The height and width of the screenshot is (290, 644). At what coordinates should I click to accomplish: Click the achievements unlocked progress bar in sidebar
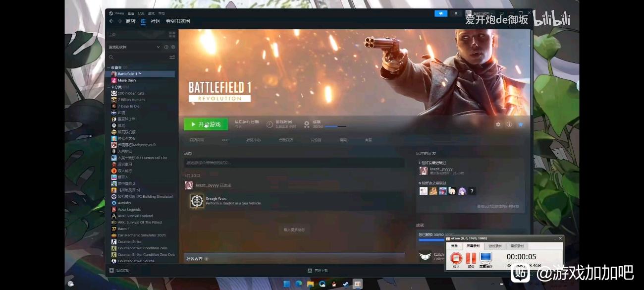(431, 240)
